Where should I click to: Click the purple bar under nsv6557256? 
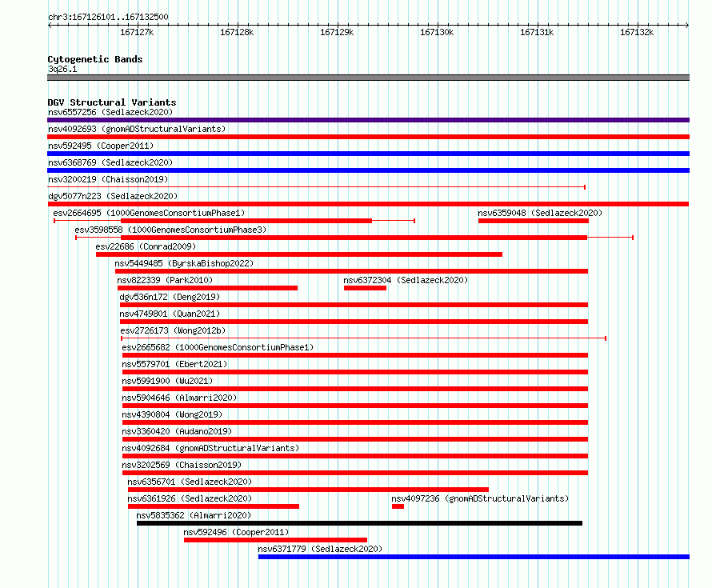pos(368,120)
